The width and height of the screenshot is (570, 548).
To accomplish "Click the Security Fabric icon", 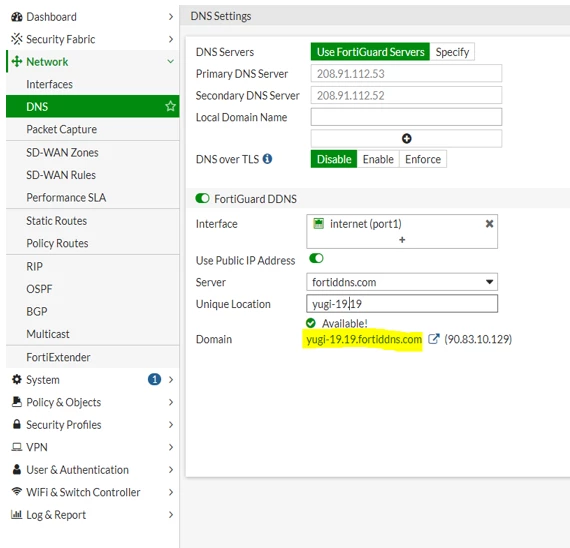I will tap(17, 39).
